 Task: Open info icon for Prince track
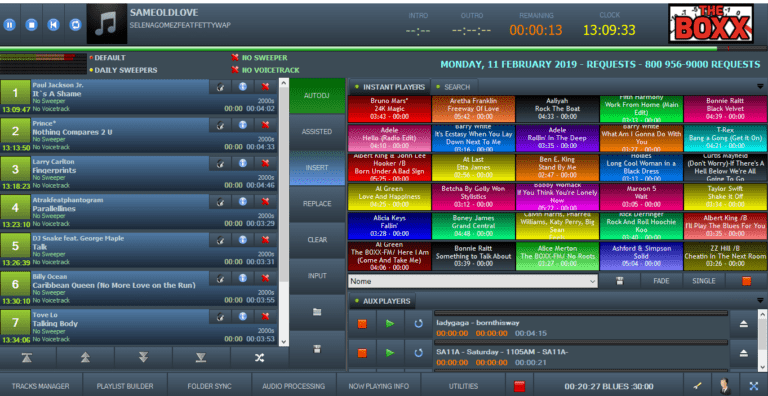[242, 125]
